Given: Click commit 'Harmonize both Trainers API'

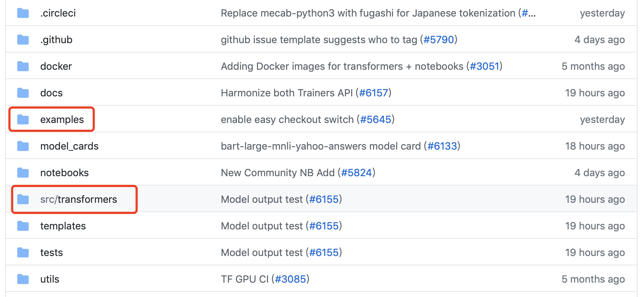Looking at the screenshot, I should pyautogui.click(x=287, y=93).
